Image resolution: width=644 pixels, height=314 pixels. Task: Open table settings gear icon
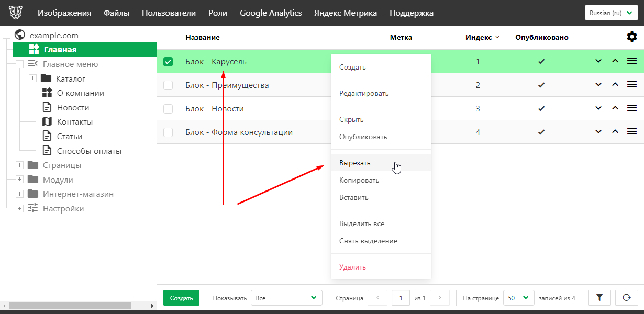[x=632, y=37]
